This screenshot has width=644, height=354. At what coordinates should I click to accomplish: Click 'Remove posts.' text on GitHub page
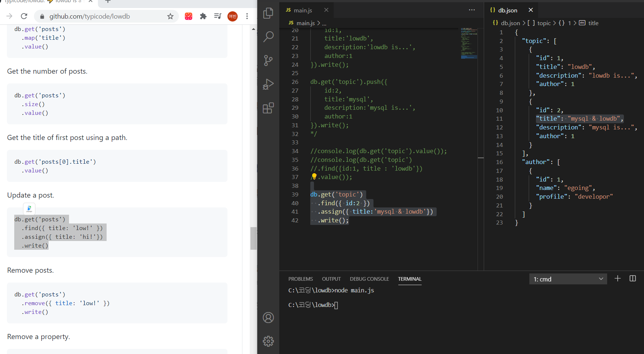pyautogui.click(x=31, y=270)
